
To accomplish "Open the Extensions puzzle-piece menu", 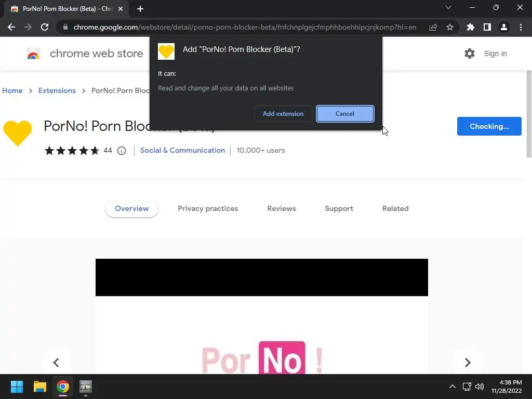I will pyautogui.click(x=471, y=27).
